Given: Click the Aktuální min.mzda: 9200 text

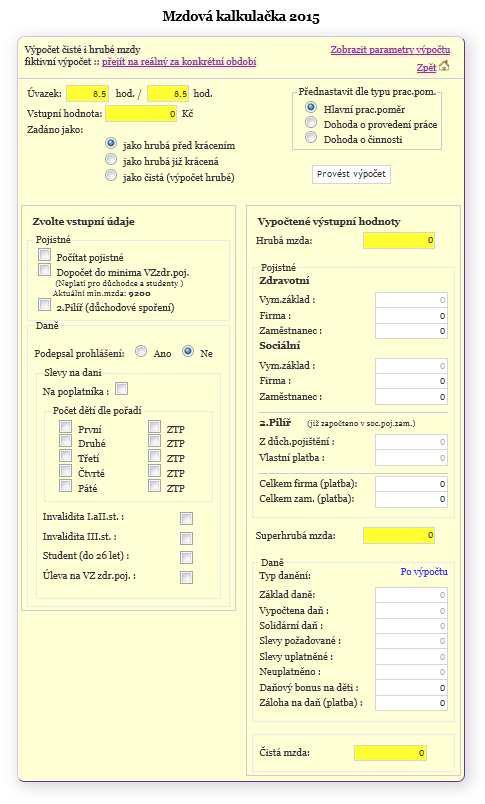Looking at the screenshot, I should click(x=102, y=293).
